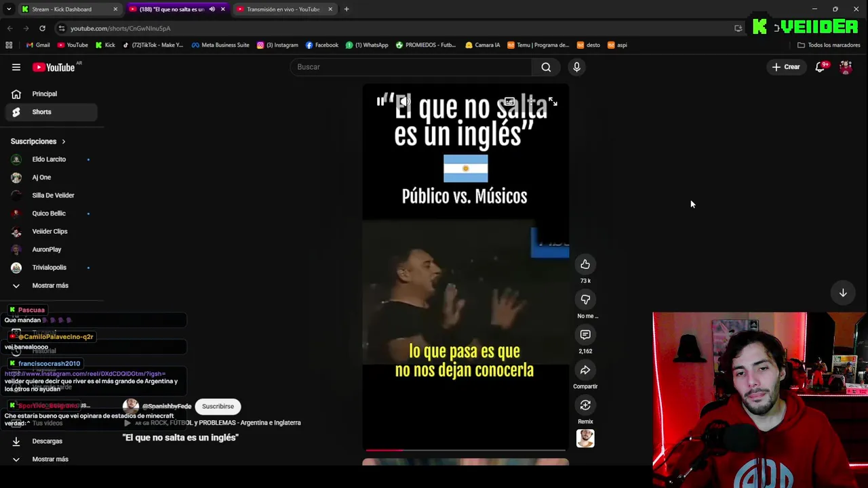Open the YouTube bookmark
Image resolution: width=868 pixels, height=488 pixels.
coord(73,45)
